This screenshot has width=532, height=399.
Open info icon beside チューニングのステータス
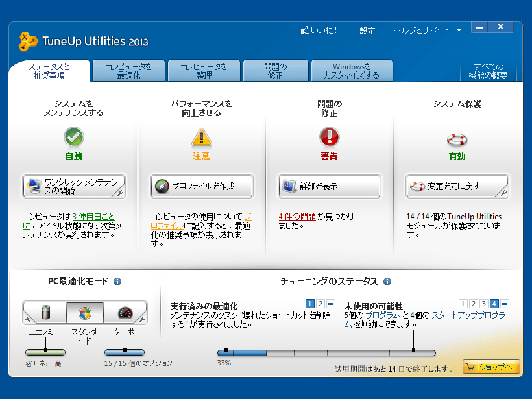[x=387, y=282]
